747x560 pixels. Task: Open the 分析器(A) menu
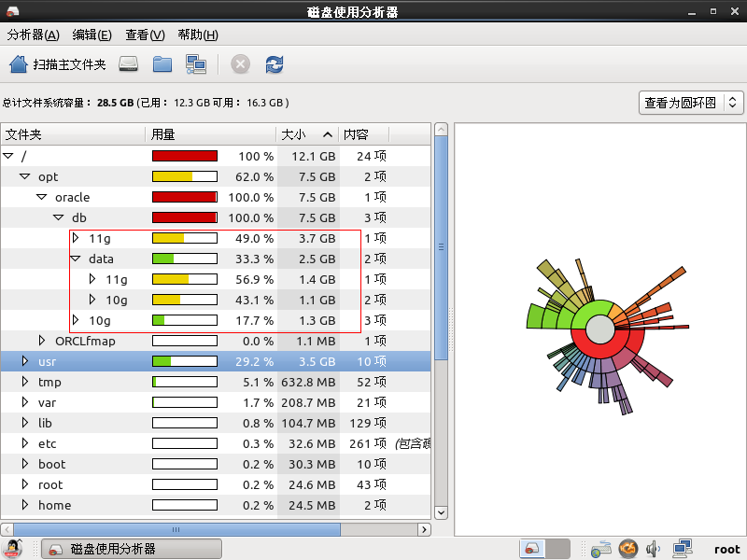[x=33, y=35]
